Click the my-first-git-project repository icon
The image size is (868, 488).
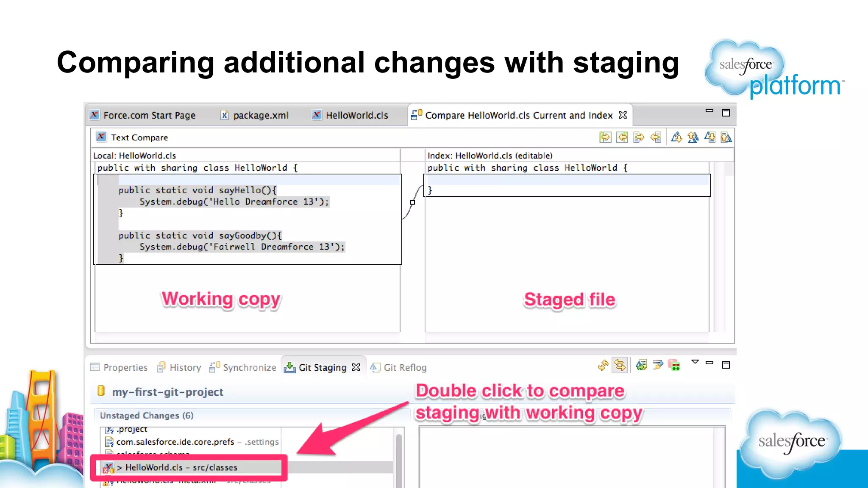point(101,391)
